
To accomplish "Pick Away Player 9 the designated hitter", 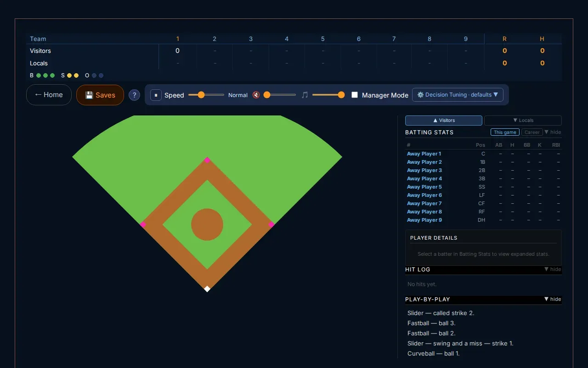I will [483, 220].
